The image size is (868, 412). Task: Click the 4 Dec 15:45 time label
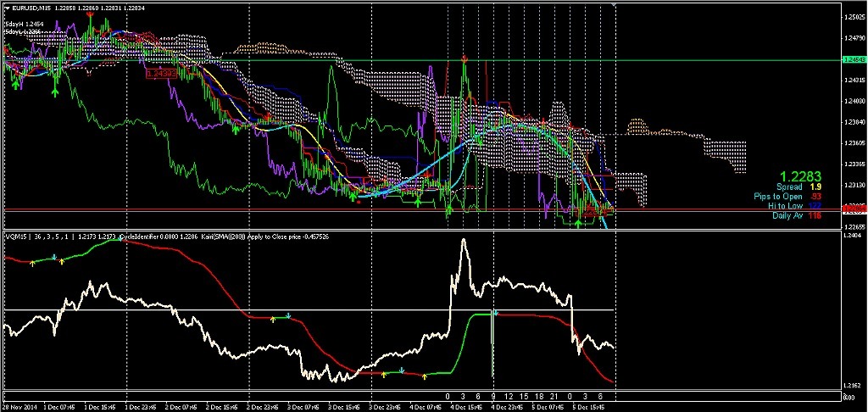click(468, 407)
